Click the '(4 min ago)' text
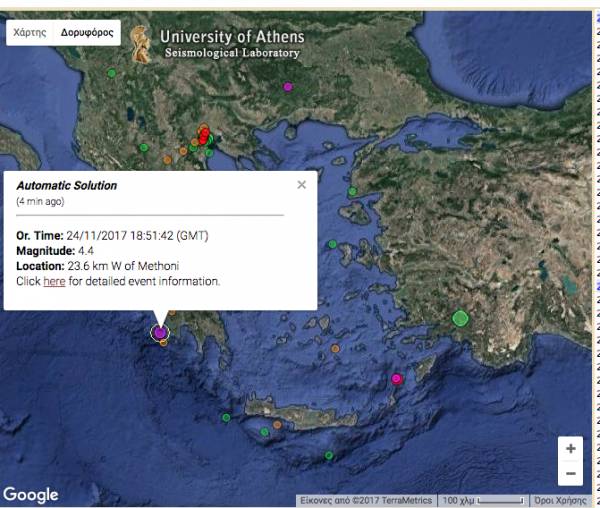The image size is (600, 508). point(40,201)
